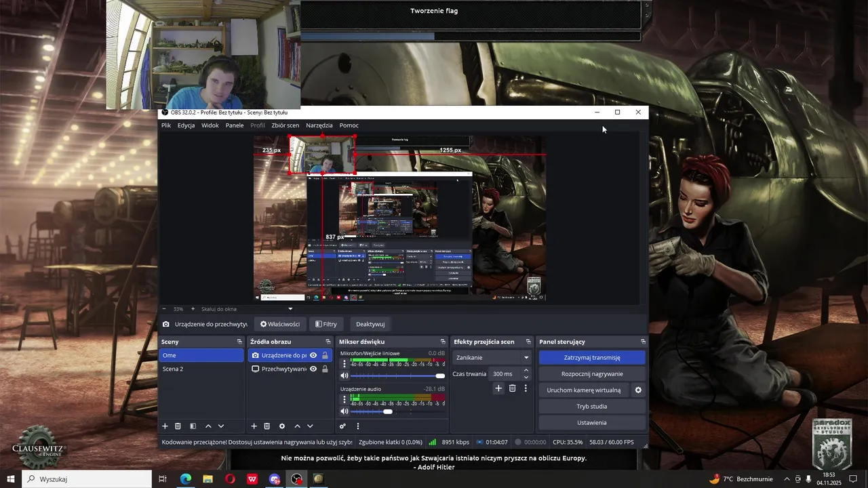Open audio mixer options three-dot menu at the mixer's bottom toolbar
This screenshot has width=868, height=488.
[x=358, y=426]
